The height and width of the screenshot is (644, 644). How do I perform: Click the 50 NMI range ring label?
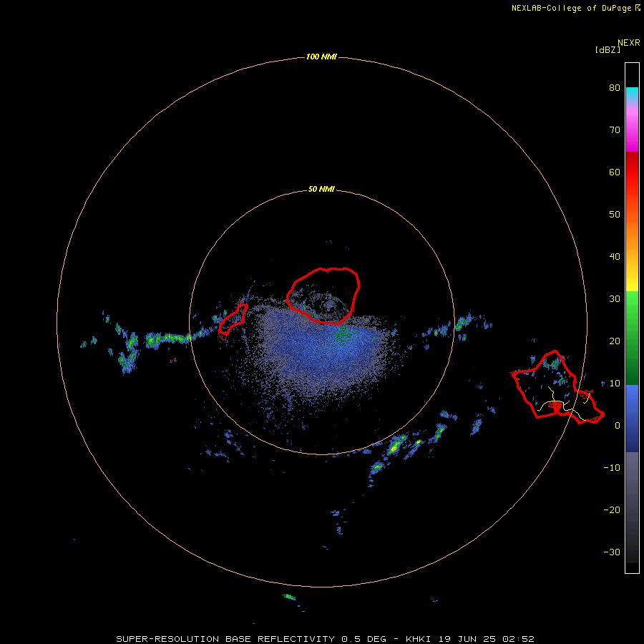321,190
